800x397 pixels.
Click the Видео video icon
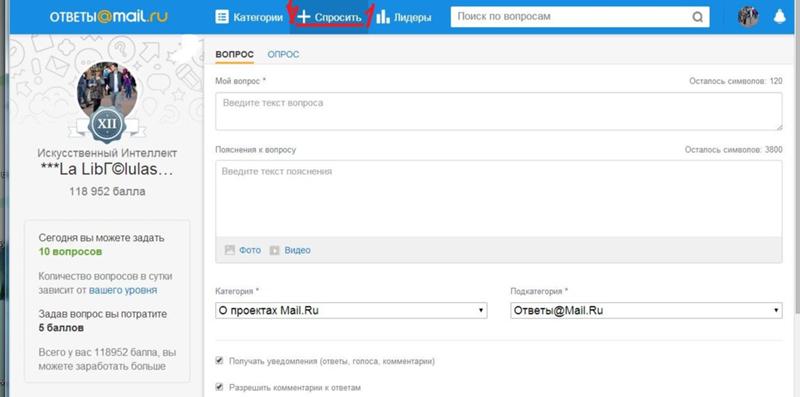[x=274, y=250]
